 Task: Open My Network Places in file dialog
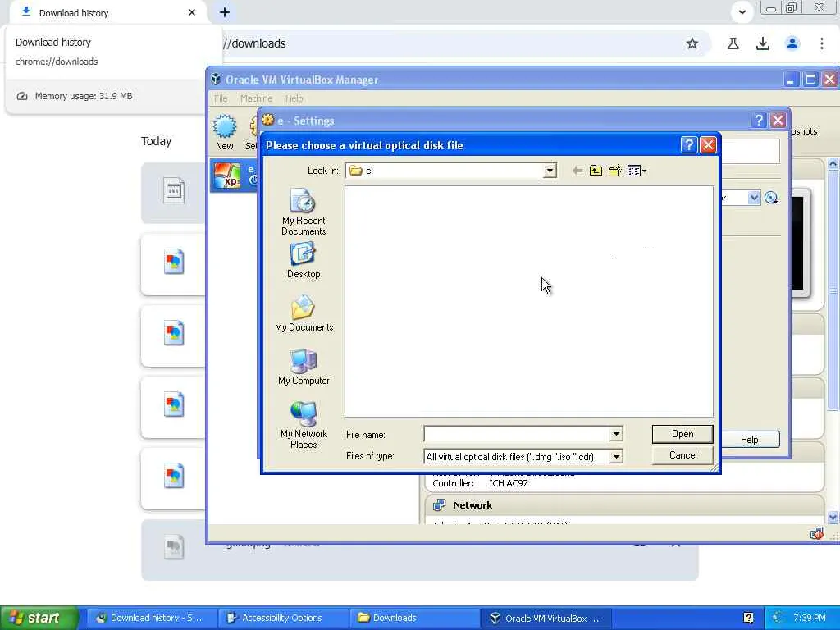click(x=304, y=425)
